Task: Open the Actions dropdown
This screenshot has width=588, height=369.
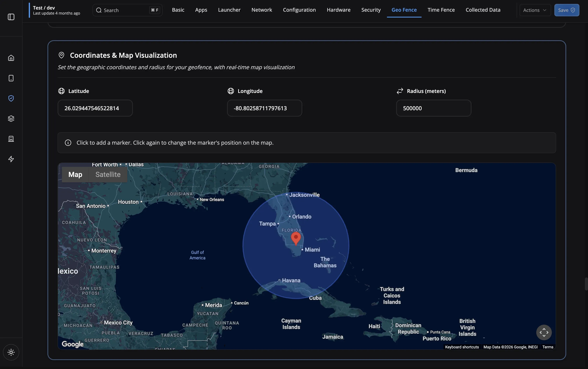Action: (x=535, y=10)
